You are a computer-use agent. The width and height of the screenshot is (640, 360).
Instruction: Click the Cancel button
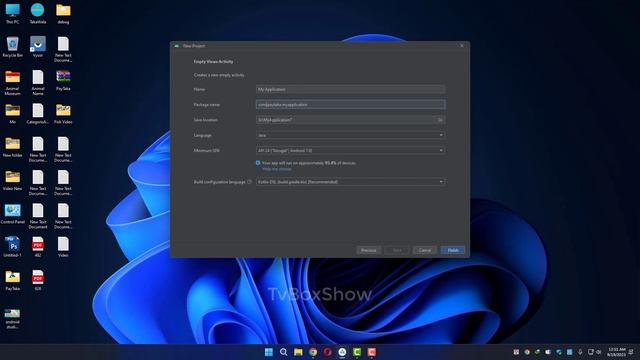click(424, 250)
